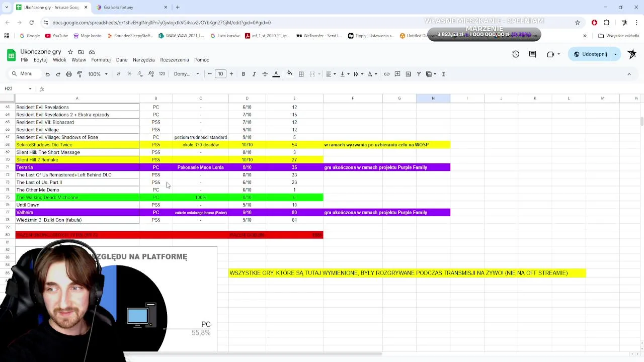The image size is (644, 362).
Task: Open the Narzędzia menu
Action: tap(144, 60)
